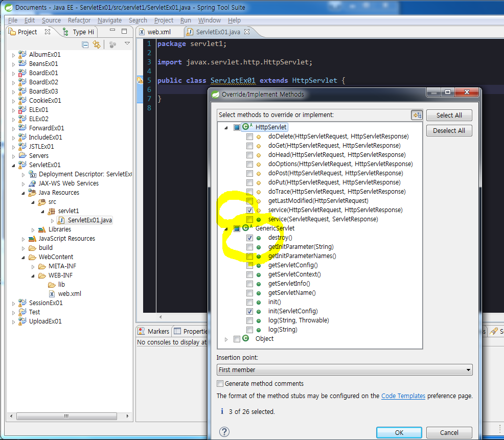The image size is (504, 440).
Task: Open the Window menu
Action: click(209, 20)
